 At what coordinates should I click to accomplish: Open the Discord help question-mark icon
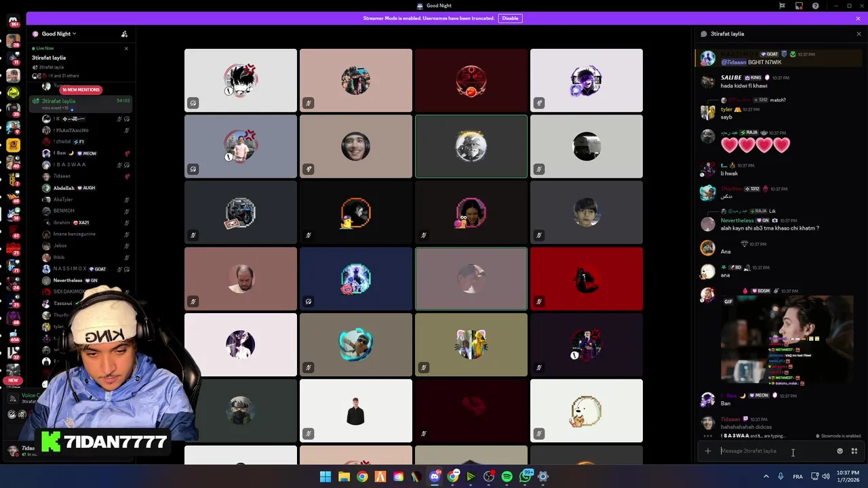[815, 5]
